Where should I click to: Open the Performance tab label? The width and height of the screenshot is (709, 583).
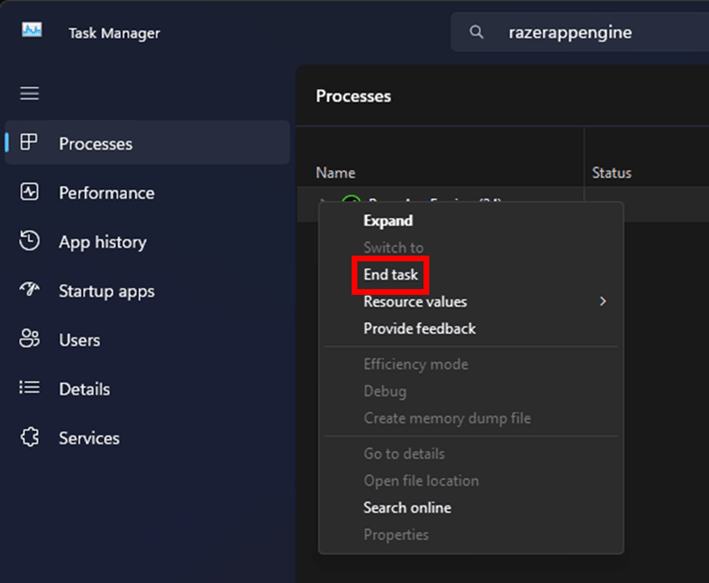point(106,192)
